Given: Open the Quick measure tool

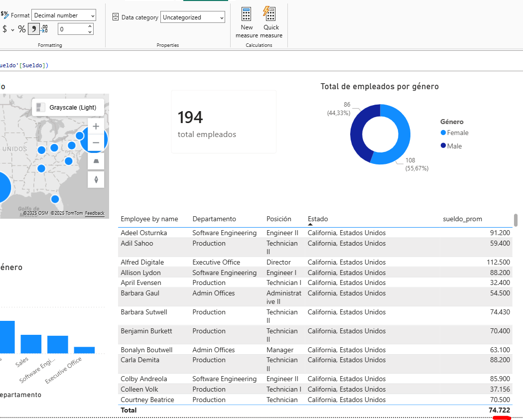Looking at the screenshot, I should pos(271,13).
